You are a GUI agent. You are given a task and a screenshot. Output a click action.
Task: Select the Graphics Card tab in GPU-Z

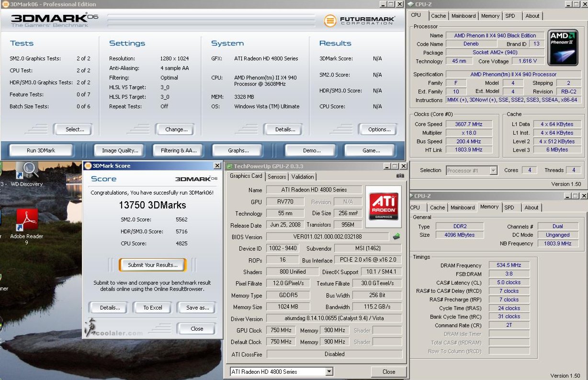coord(246,176)
